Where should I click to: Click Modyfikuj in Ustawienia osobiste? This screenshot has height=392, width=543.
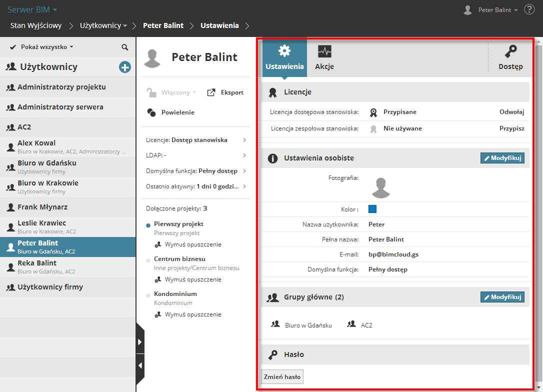(x=502, y=158)
